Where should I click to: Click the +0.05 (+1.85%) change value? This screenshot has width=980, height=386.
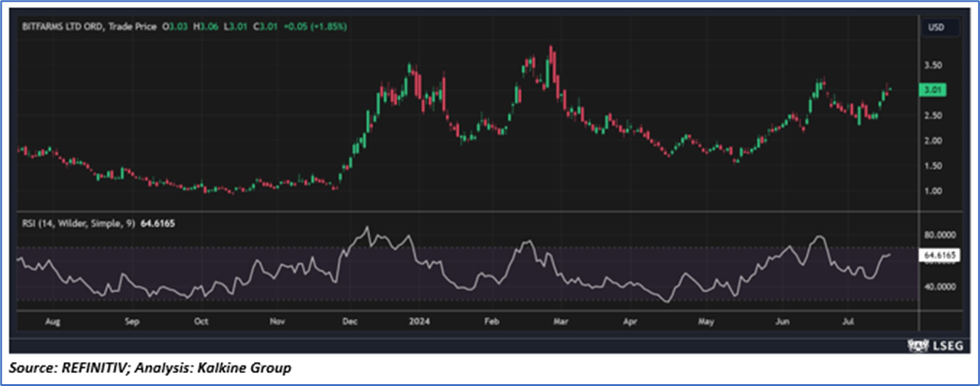point(316,27)
